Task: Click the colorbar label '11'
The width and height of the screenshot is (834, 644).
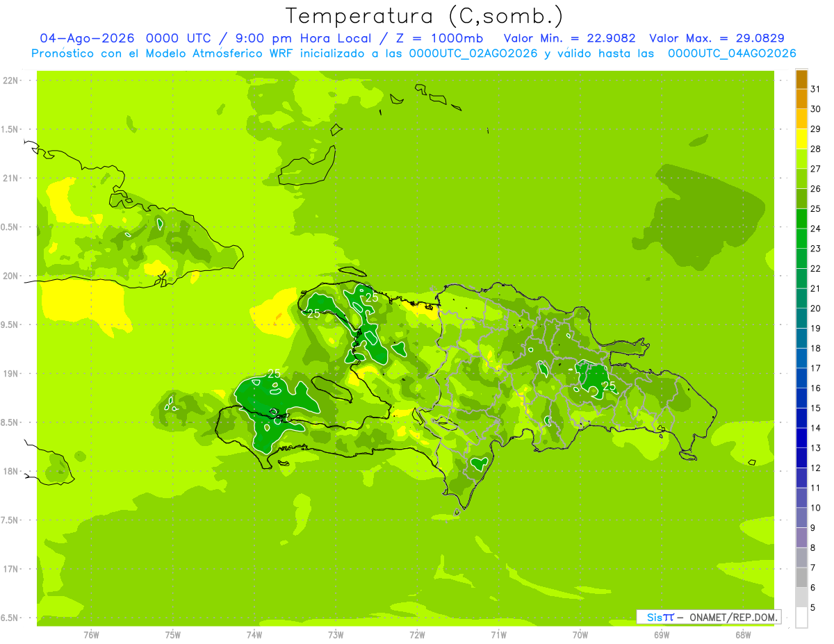Action: click(815, 488)
